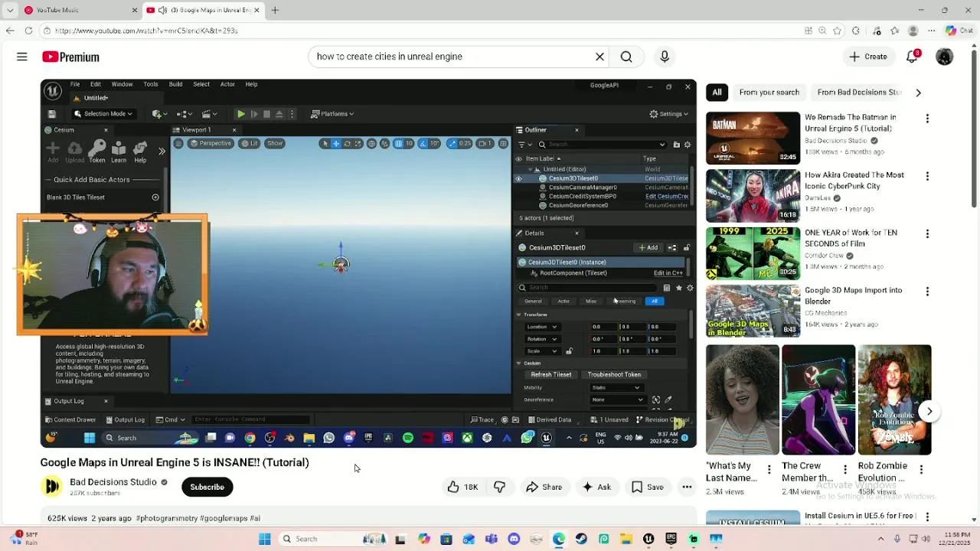Select the 'All' filter chip
Screen dimensions: 980x551
point(717,93)
